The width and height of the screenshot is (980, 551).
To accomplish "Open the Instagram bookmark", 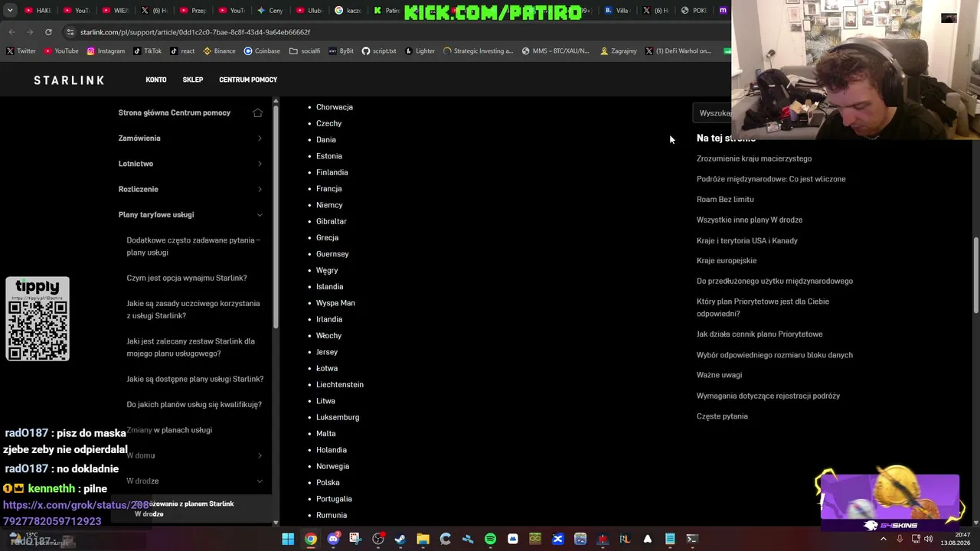I will coord(106,51).
